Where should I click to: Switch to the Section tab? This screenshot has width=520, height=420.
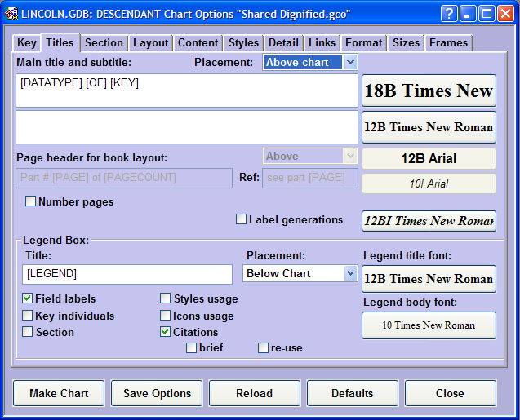pos(104,42)
